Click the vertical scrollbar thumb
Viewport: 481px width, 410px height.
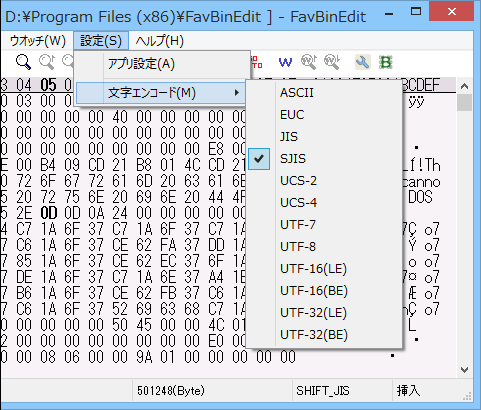[x=464, y=102]
